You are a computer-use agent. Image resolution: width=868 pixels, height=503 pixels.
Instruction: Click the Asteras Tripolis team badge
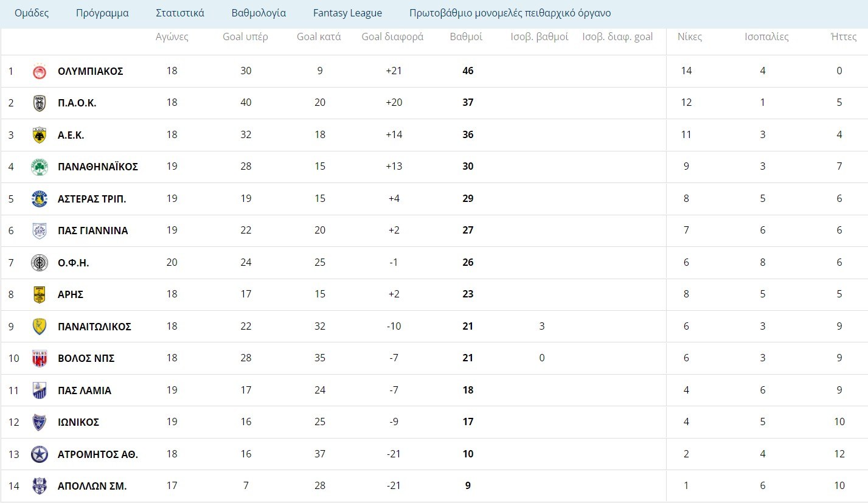[x=40, y=199]
